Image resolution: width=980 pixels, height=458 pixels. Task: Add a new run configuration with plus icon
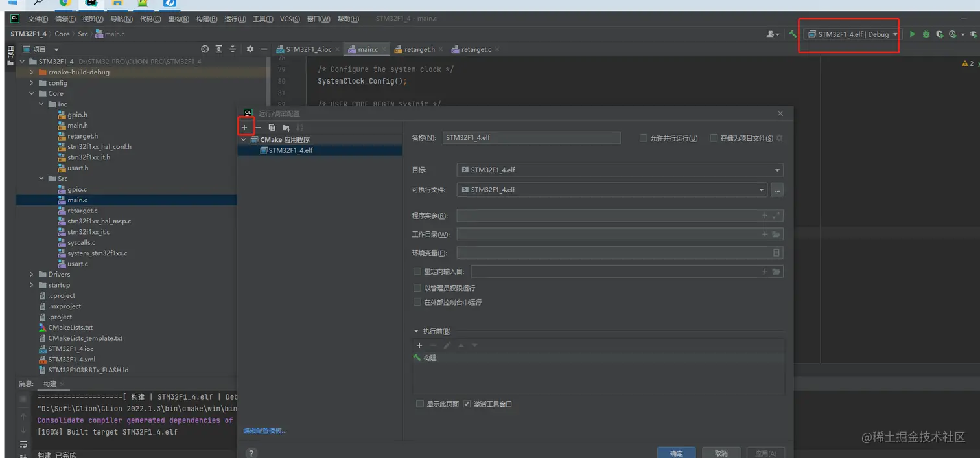tap(244, 128)
